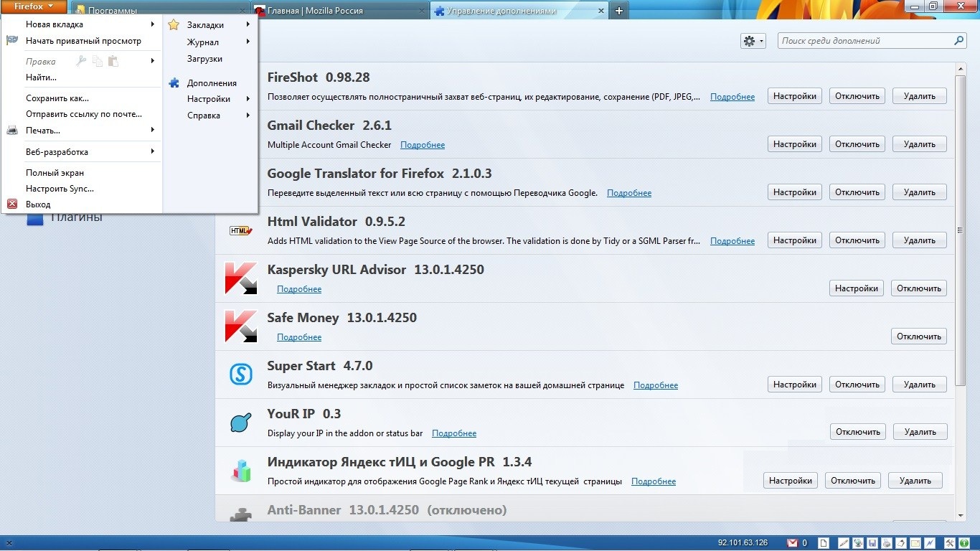Disable Gmail Checker with Отключить
The width and height of the screenshot is (980, 551).
(x=857, y=144)
